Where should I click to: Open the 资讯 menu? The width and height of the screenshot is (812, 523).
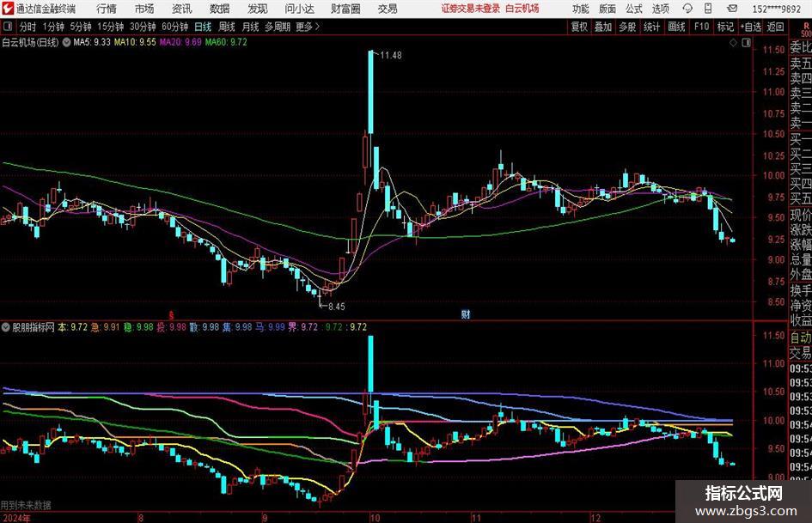pos(182,9)
